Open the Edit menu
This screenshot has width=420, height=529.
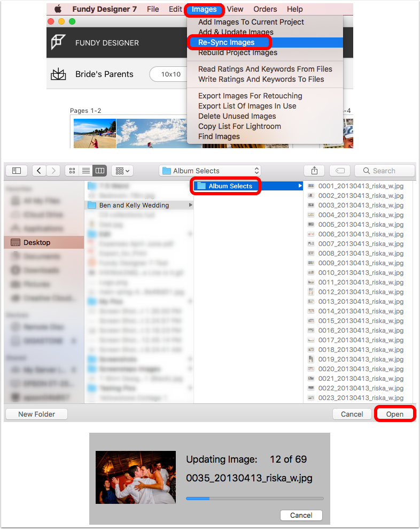pos(175,9)
